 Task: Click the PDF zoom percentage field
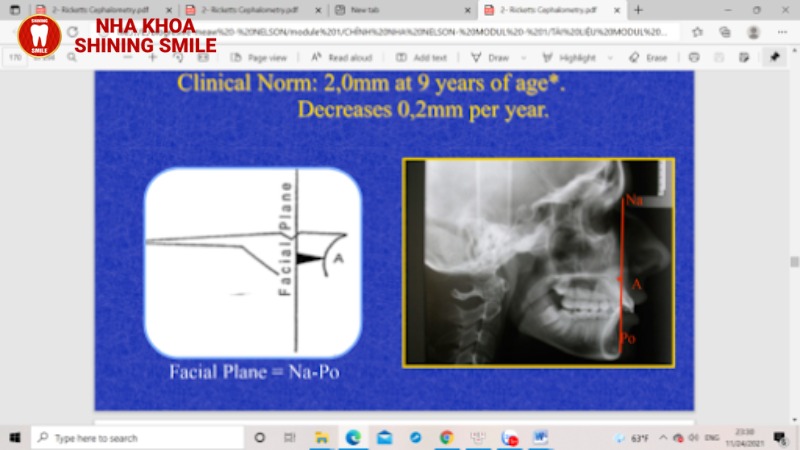pyautogui.click(x=17, y=58)
